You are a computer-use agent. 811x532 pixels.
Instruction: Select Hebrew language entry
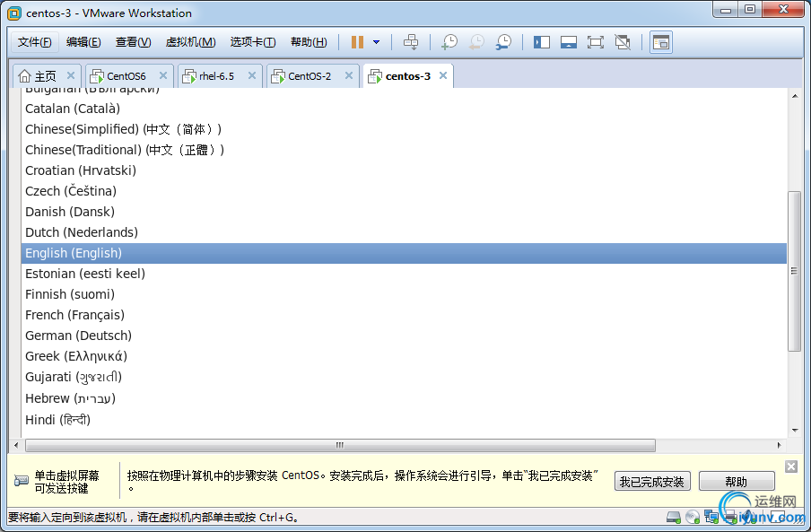(404, 398)
